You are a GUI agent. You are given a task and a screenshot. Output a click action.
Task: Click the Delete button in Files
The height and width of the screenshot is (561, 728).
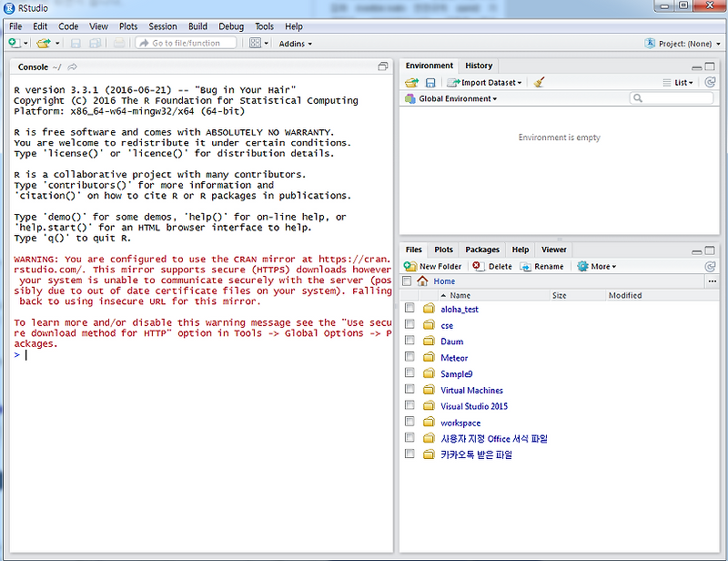[x=492, y=266]
